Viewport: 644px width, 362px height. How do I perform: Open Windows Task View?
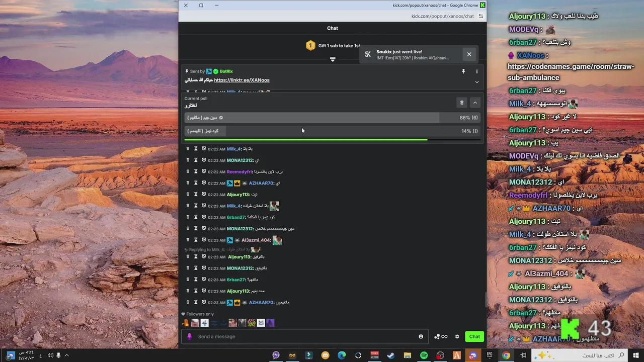(x=523, y=355)
